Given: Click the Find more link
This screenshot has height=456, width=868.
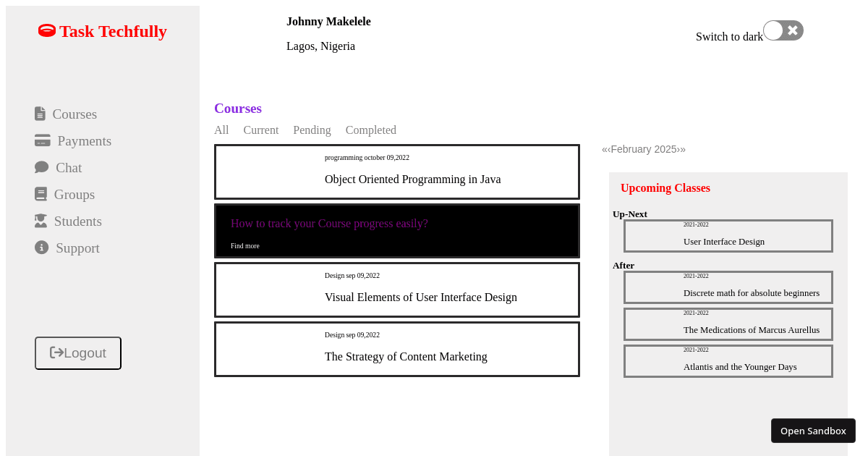Looking at the screenshot, I should tap(244, 246).
